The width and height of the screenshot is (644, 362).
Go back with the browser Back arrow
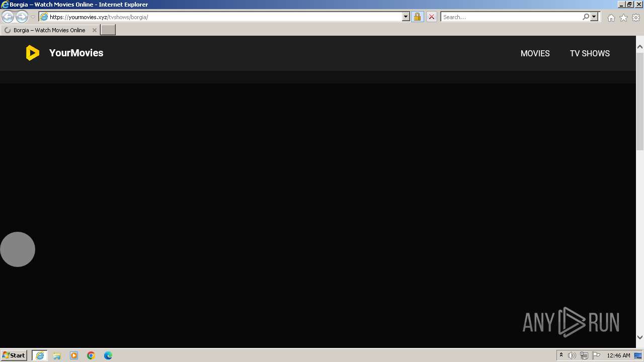pos(8,17)
